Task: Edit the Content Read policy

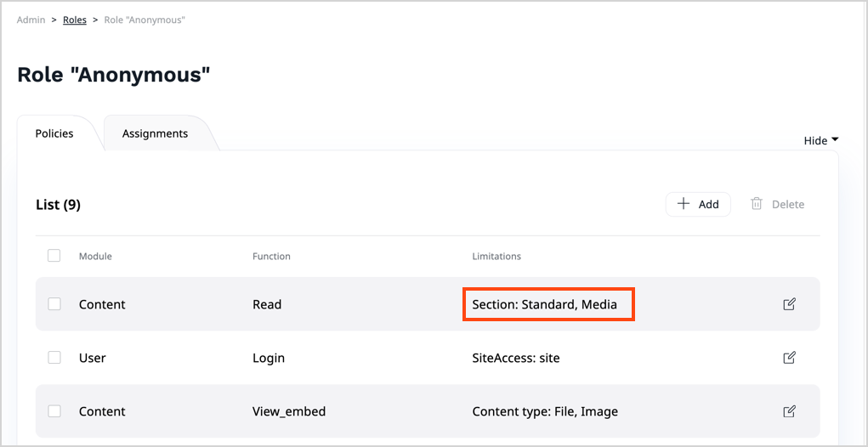Action: pyautogui.click(x=789, y=304)
